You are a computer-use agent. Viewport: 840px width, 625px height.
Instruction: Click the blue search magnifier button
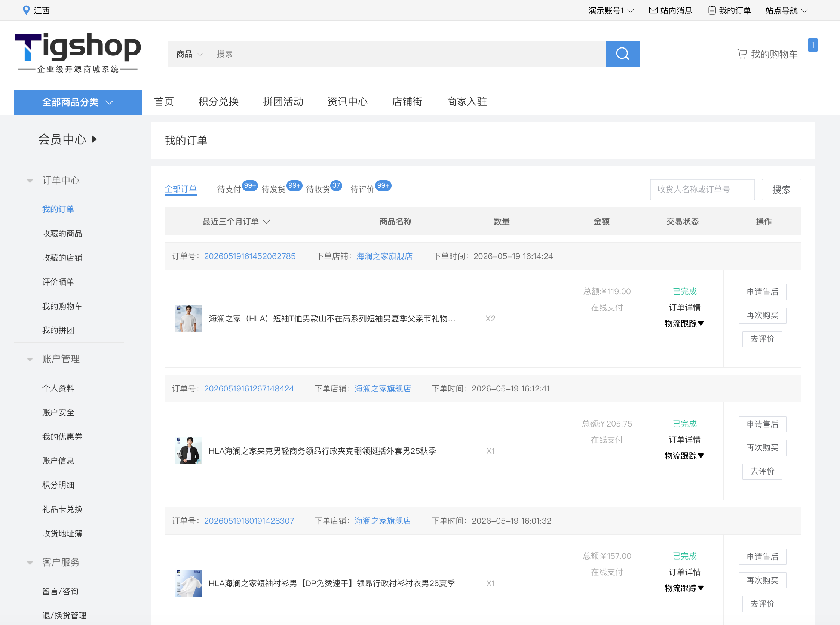622,54
